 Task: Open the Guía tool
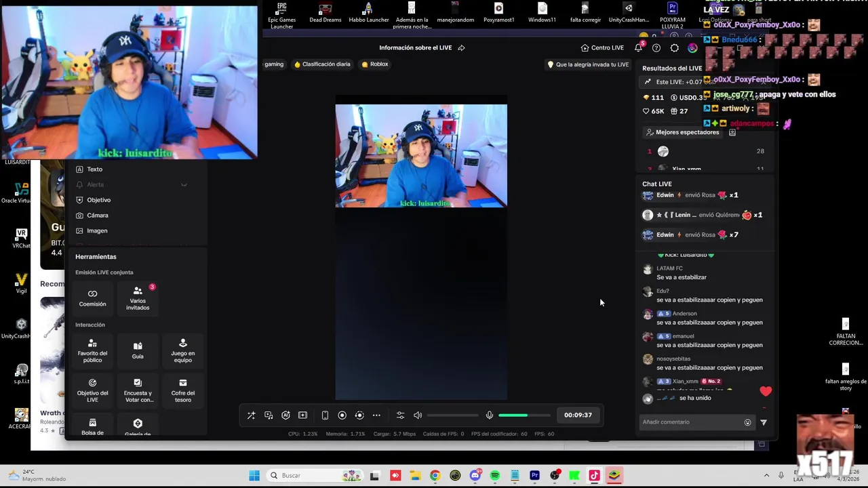[x=138, y=350]
